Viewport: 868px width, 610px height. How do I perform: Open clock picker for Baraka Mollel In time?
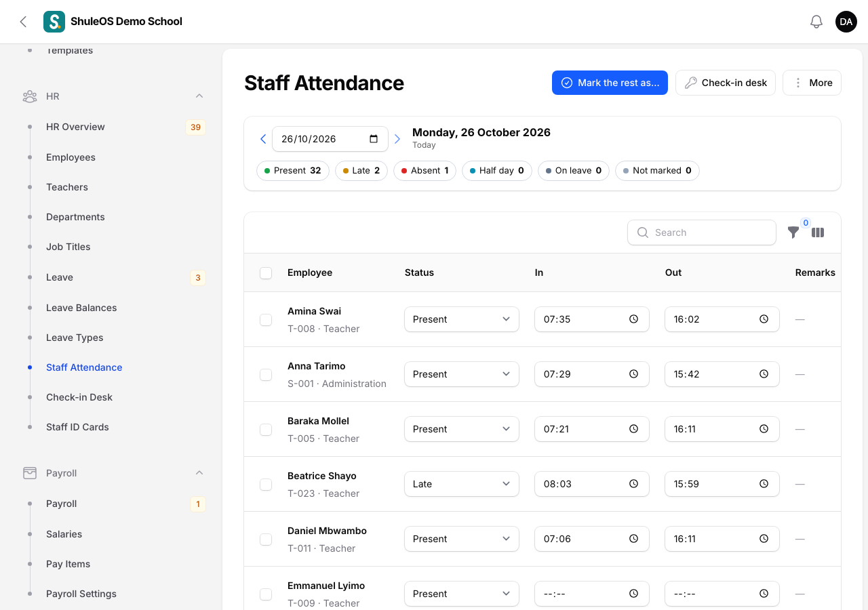click(x=633, y=429)
